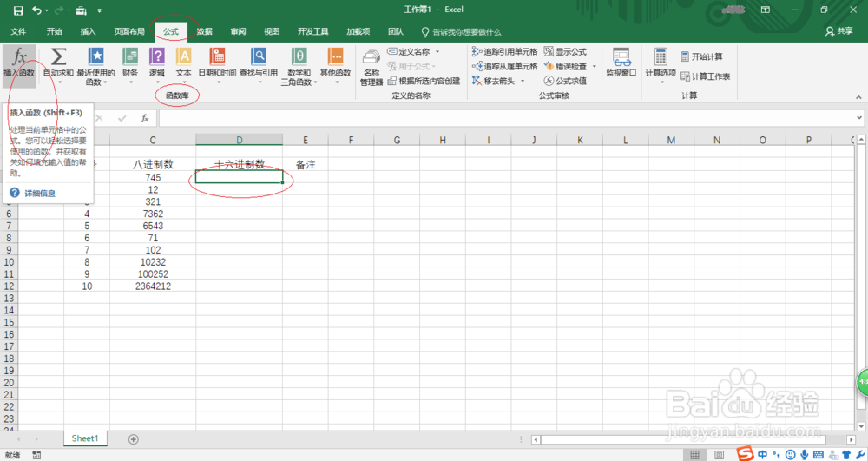Click the Sogou input method S icon
The height and width of the screenshot is (461, 868).
click(745, 454)
